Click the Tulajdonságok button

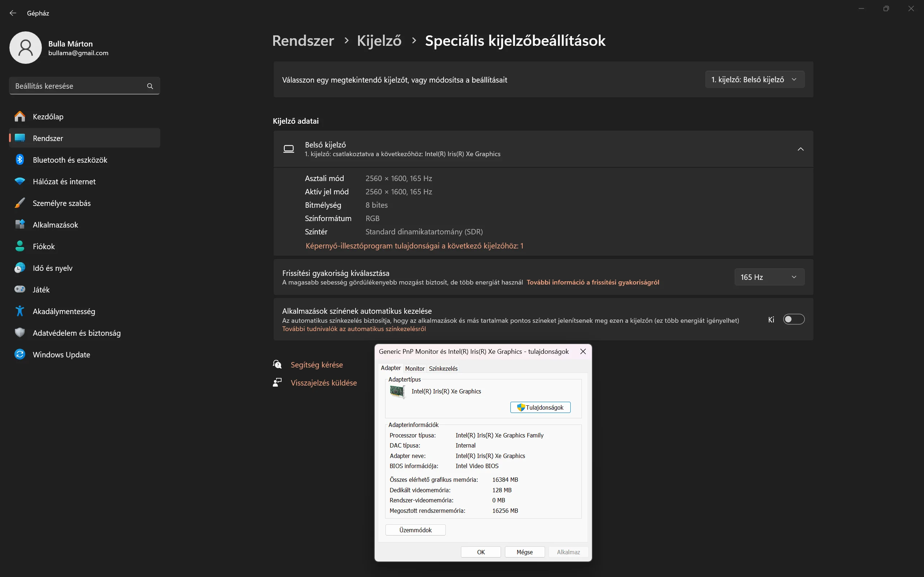[x=540, y=407]
